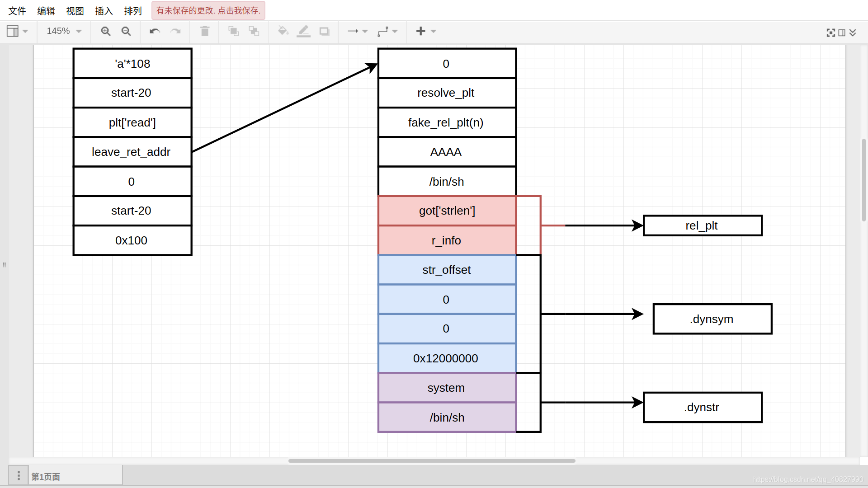Open the view panels dropdown arrow

click(25, 31)
